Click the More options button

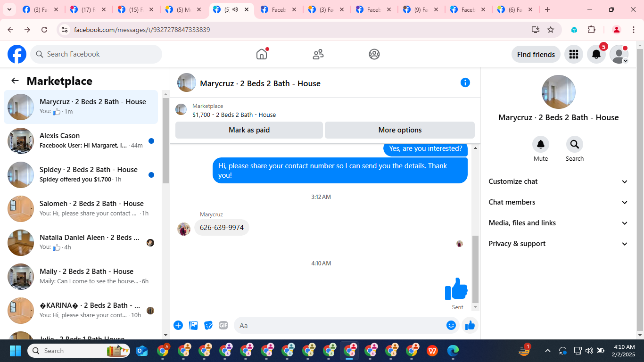point(400,130)
